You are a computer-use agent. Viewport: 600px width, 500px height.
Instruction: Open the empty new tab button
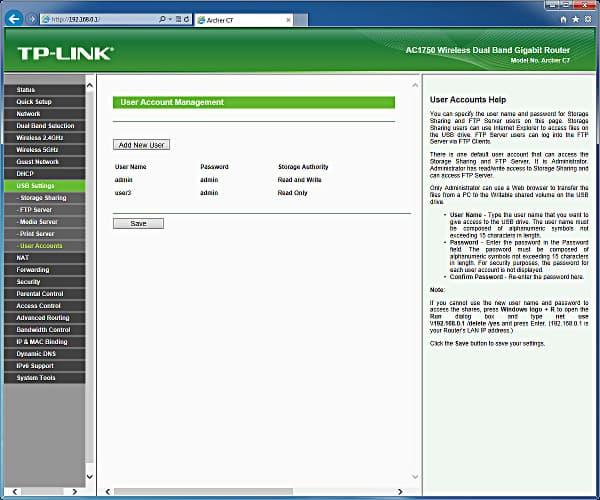click(301, 20)
